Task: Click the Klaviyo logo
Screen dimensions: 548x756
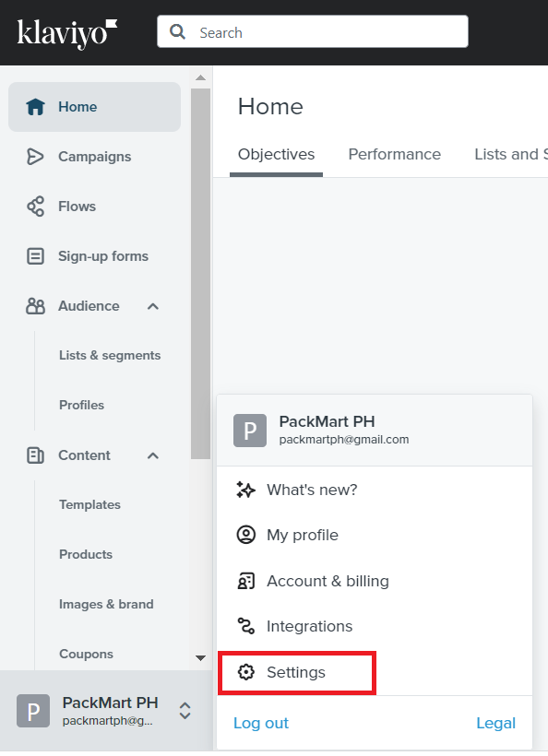Action: (x=67, y=34)
